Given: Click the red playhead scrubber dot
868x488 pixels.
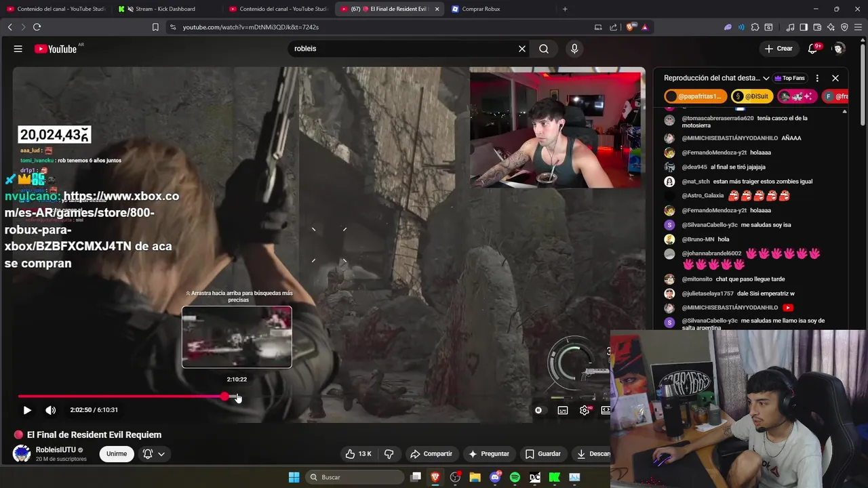Looking at the screenshot, I should click(224, 396).
